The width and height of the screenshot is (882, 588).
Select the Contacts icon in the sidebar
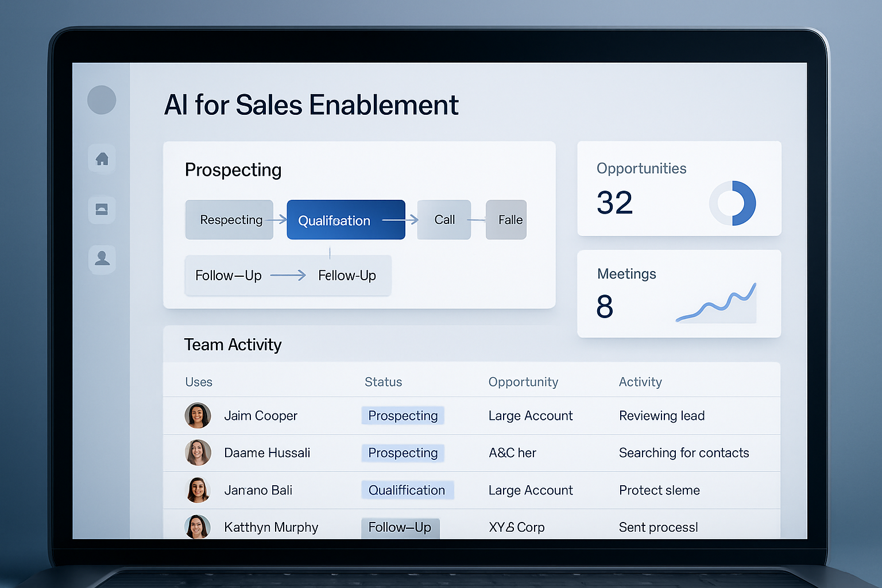[102, 260]
